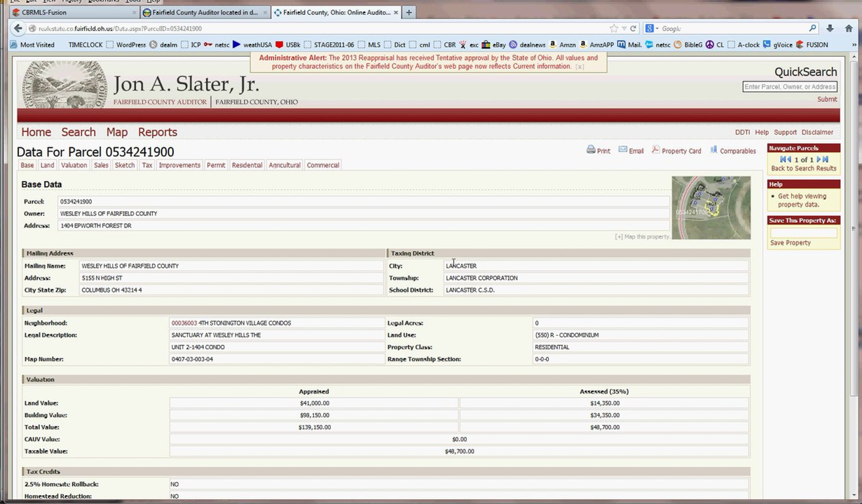Screen dimensions: 862x504
Task: Click the QuickSearch parcel input field
Action: (x=790, y=87)
